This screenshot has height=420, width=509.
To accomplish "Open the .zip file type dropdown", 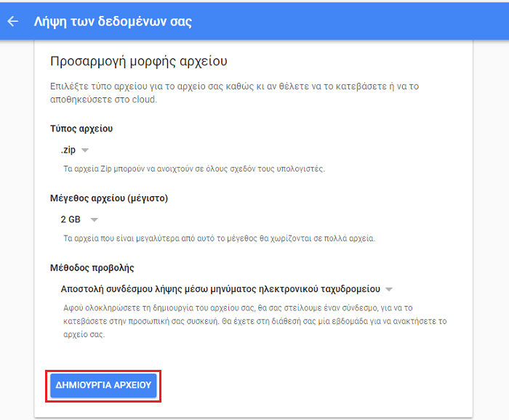I will click(74, 150).
